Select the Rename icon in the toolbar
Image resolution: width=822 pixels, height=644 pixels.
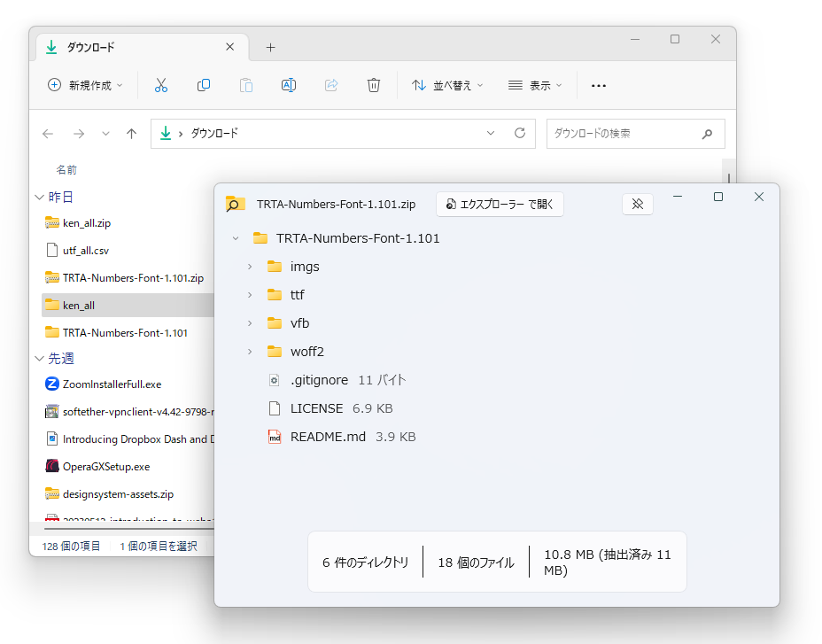click(288, 85)
